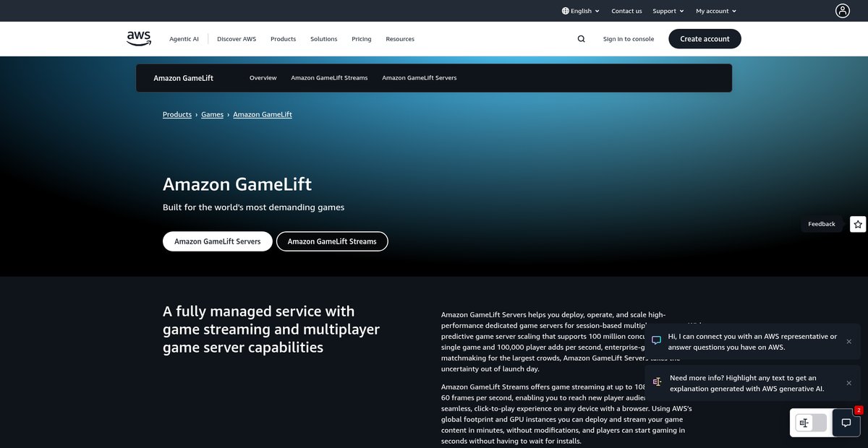The height and width of the screenshot is (448, 868).
Task: Open the Resources menu
Action: 400,39
